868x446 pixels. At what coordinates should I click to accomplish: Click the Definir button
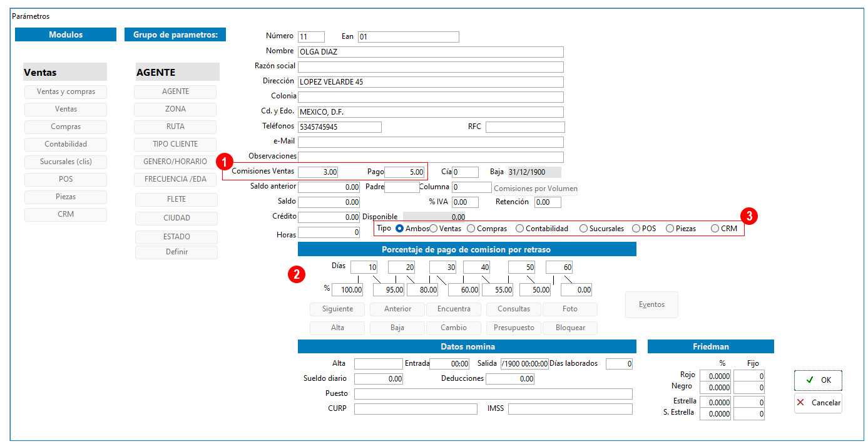point(176,252)
